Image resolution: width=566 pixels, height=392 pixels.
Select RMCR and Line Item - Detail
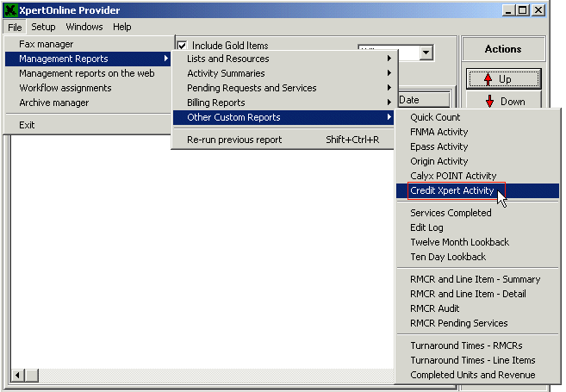477,294
